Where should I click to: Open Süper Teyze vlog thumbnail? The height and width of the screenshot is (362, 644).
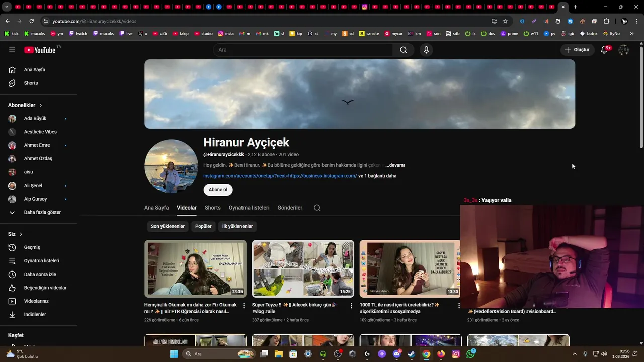pyautogui.click(x=303, y=268)
